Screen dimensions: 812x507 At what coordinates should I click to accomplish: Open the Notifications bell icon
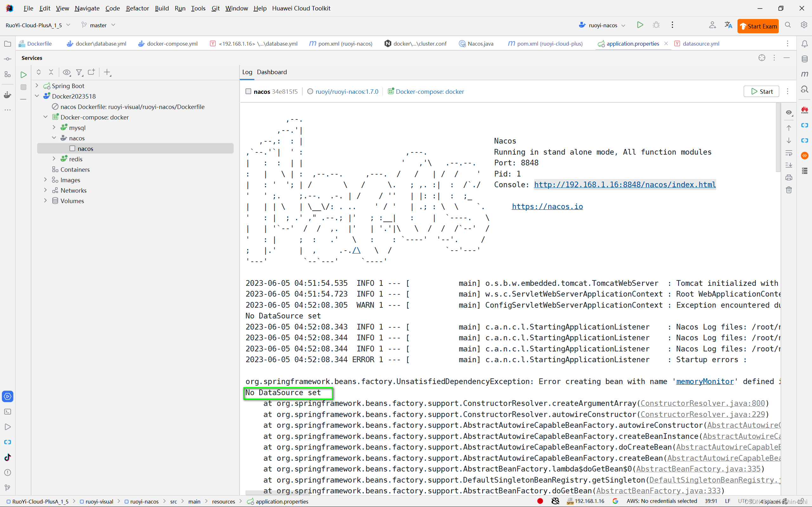805,44
